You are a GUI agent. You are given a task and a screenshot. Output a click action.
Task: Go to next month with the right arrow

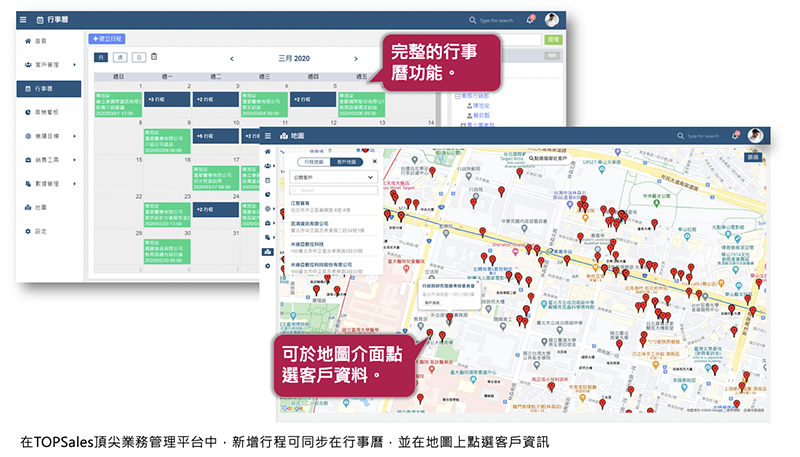[x=355, y=58]
